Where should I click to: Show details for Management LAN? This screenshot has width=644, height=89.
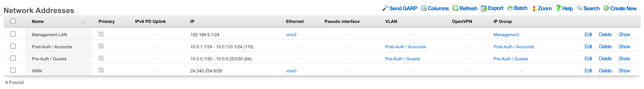624,35
